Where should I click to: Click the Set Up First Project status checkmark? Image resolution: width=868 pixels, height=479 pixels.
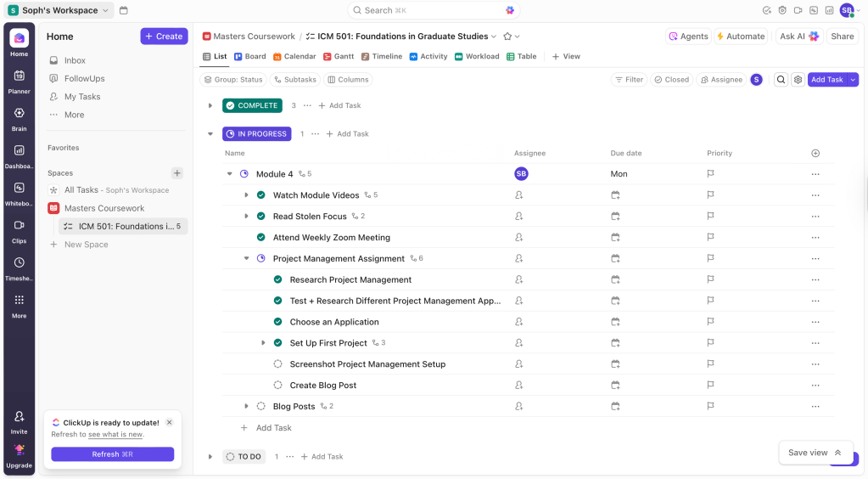point(277,343)
